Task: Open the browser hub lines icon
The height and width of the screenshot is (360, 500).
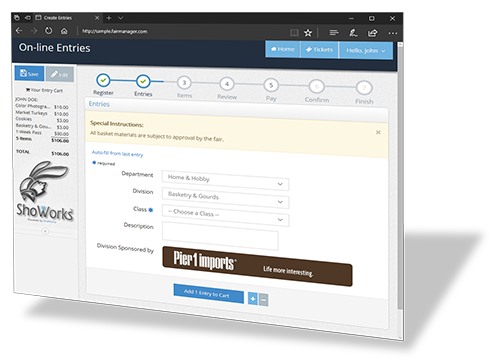Action: (x=334, y=33)
